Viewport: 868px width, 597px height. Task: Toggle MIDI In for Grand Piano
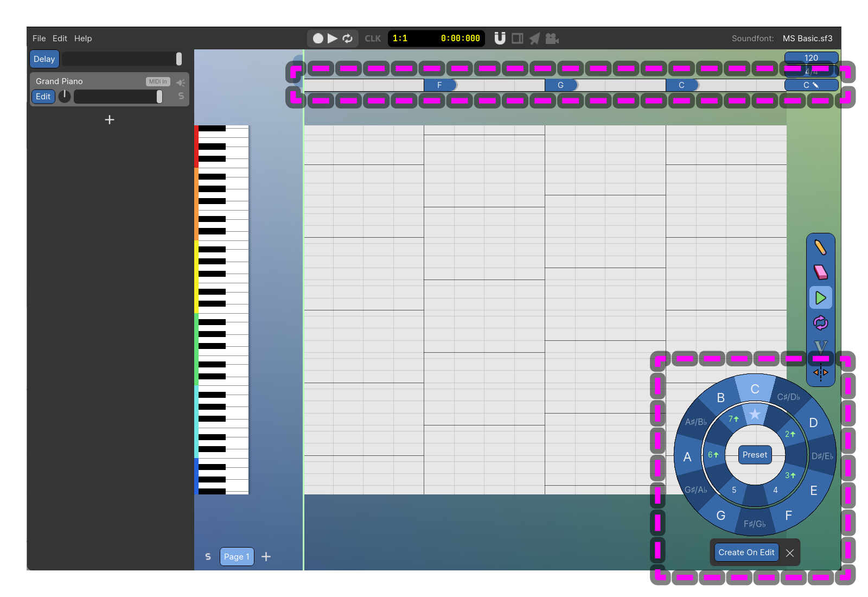[x=158, y=81]
